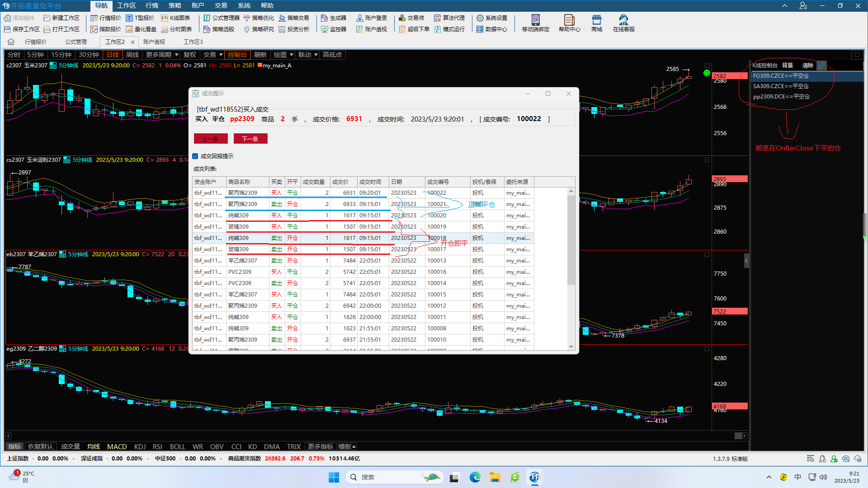Open the 商城 store icon
868x488 pixels.
597,23
